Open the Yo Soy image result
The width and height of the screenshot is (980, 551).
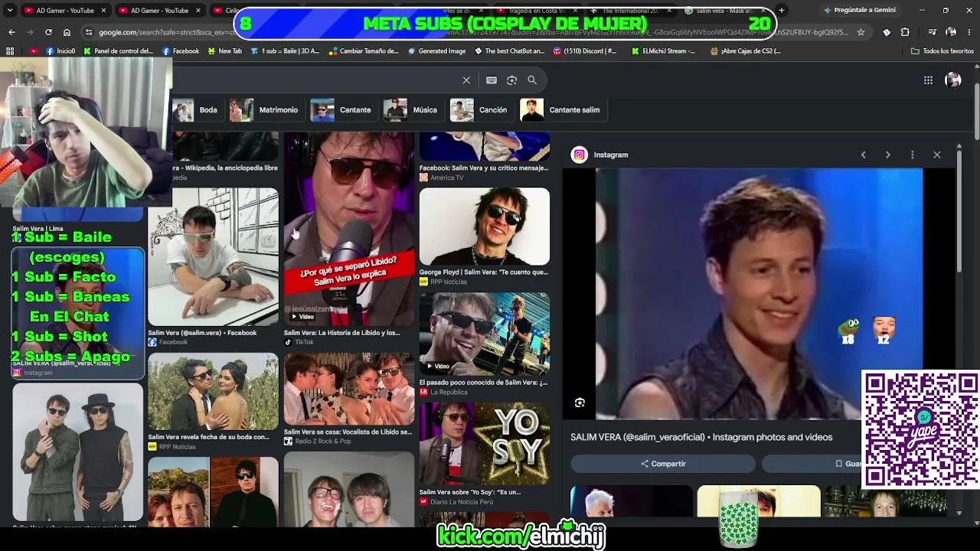point(485,444)
